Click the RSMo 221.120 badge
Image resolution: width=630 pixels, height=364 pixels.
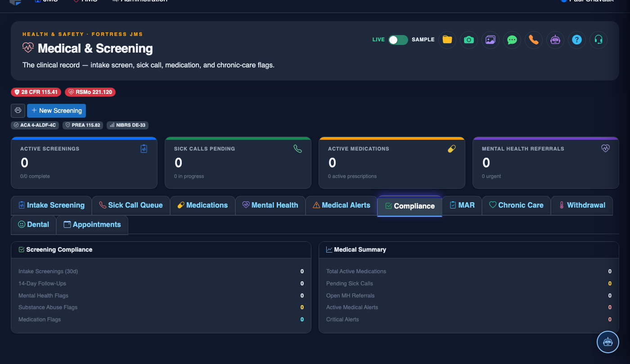point(90,92)
